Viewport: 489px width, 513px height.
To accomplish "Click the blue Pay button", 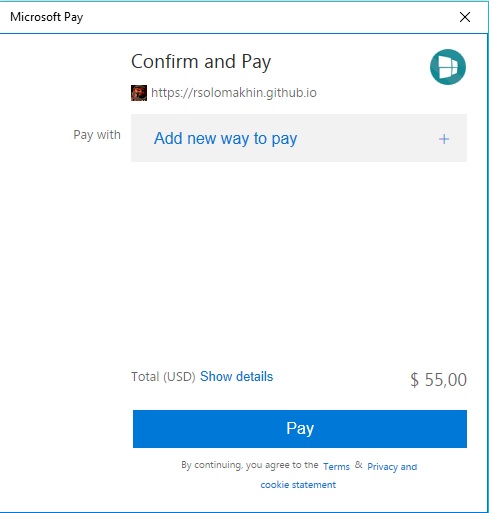I will (300, 429).
